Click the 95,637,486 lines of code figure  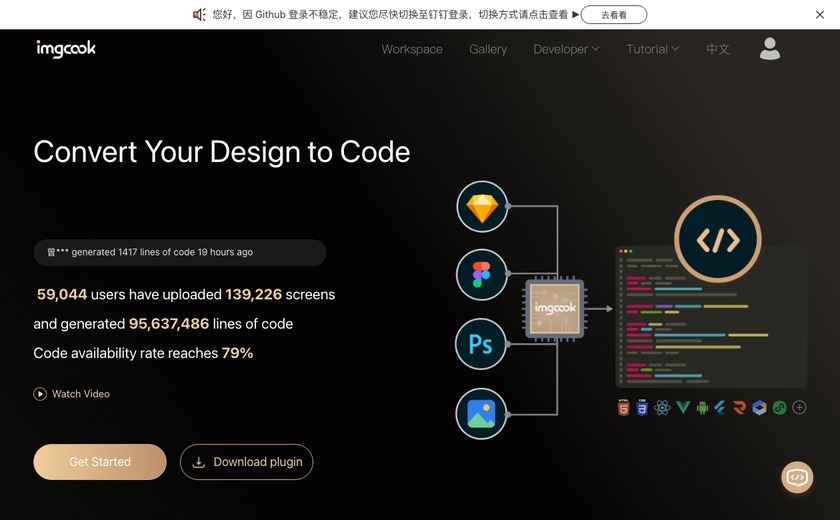(x=169, y=324)
